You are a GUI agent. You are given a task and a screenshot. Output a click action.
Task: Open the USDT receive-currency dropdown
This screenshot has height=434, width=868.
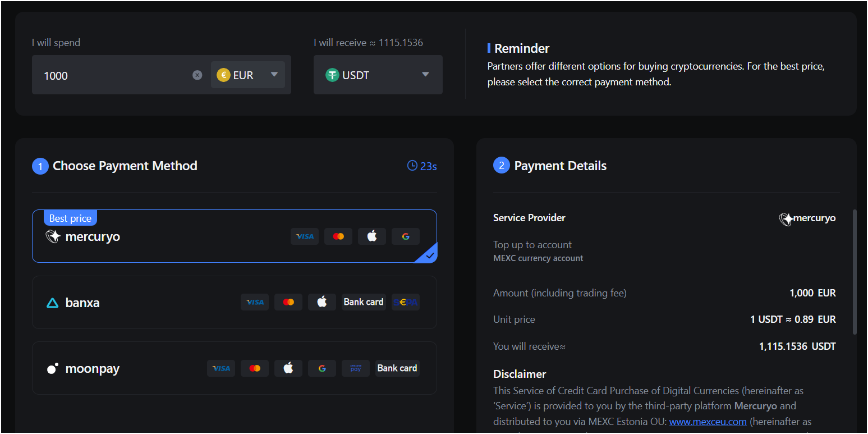378,75
